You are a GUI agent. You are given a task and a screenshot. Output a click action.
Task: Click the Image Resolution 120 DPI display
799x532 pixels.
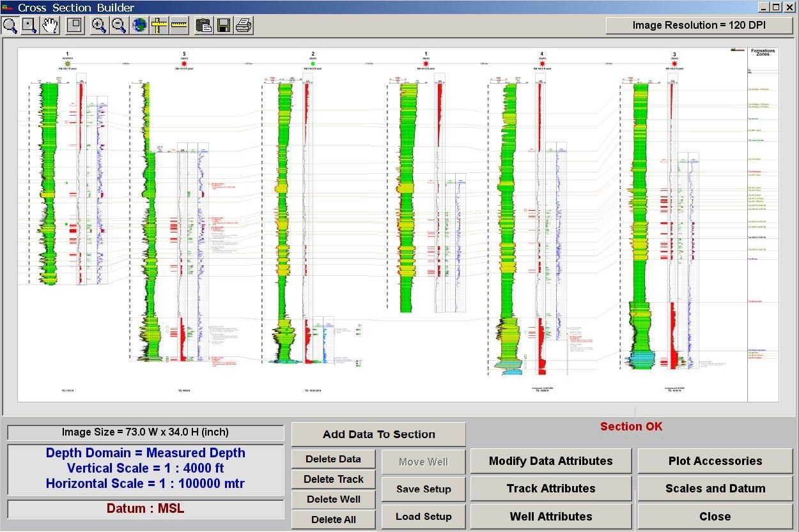click(700, 25)
